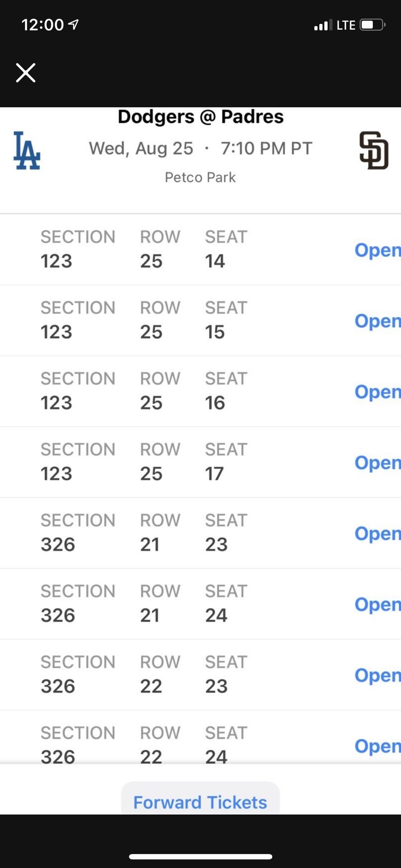
Task: Tap the Wed, Aug 25 game date text
Action: tap(141, 148)
